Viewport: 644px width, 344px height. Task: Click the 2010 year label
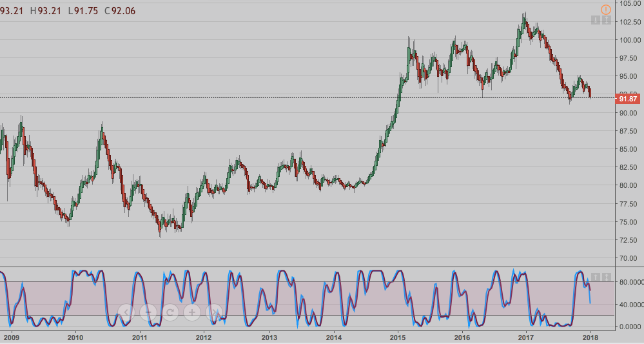[x=75, y=338]
